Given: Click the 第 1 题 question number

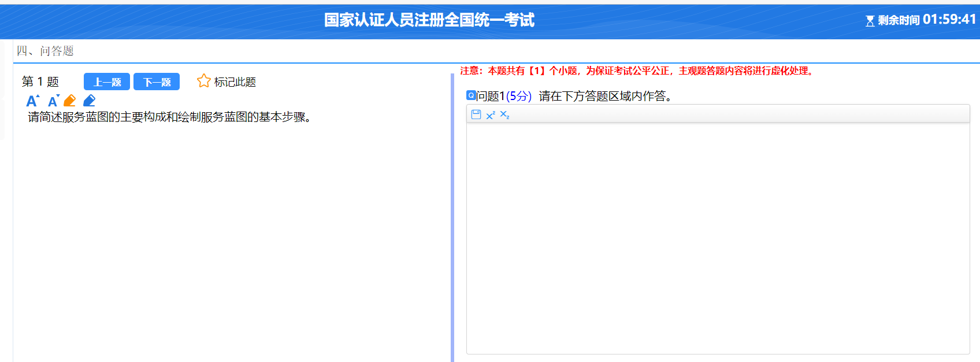Looking at the screenshot, I should [40, 82].
